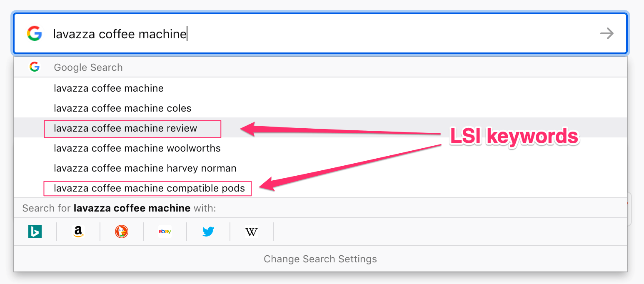Search with Twitter icon
Viewport: 644px width, 284px height.
[x=208, y=232]
